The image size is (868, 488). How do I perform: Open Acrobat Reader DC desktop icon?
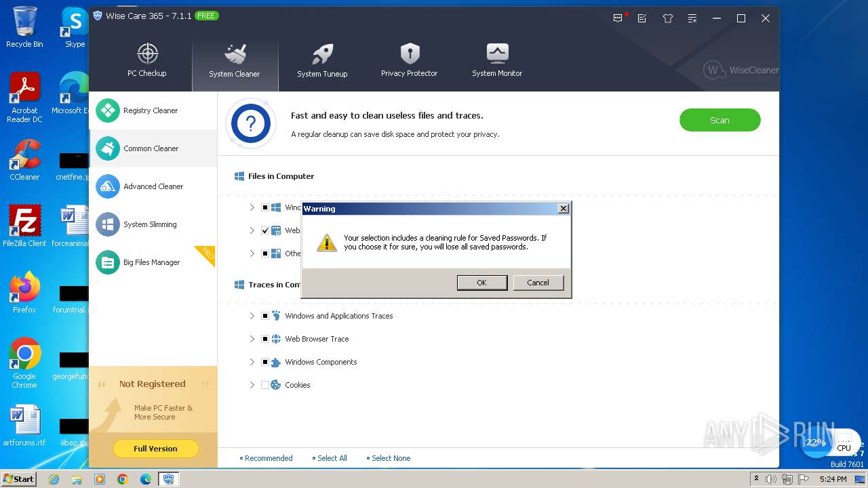(24, 98)
